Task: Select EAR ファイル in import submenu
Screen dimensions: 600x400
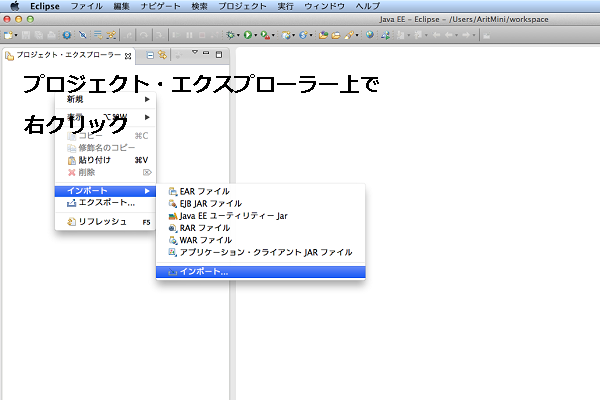Action: click(x=261, y=191)
